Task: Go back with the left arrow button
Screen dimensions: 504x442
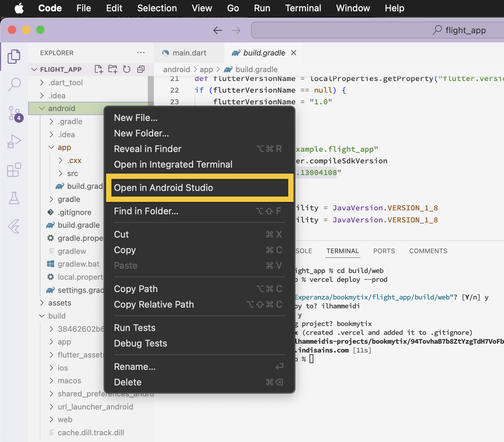Action: tap(218, 30)
